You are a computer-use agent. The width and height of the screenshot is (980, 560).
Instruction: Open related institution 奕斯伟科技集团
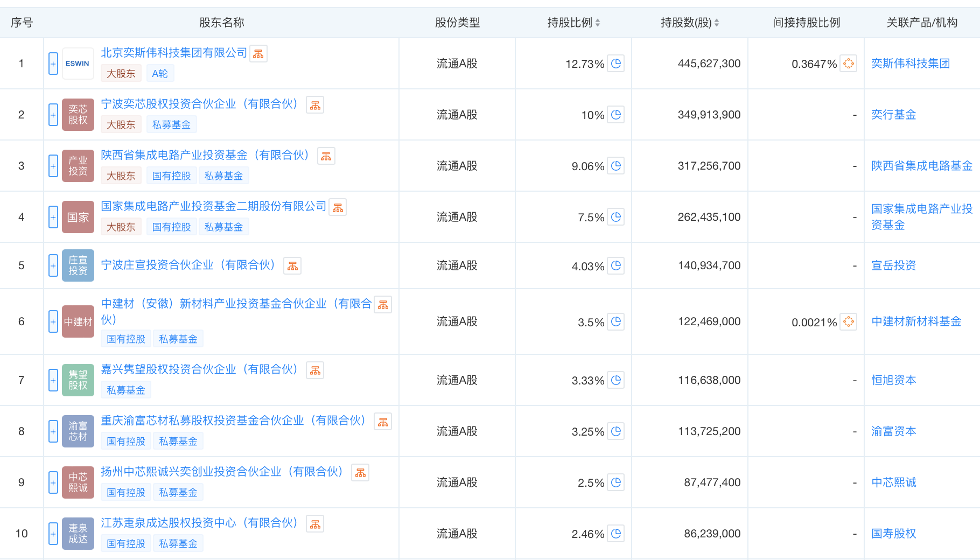911,64
